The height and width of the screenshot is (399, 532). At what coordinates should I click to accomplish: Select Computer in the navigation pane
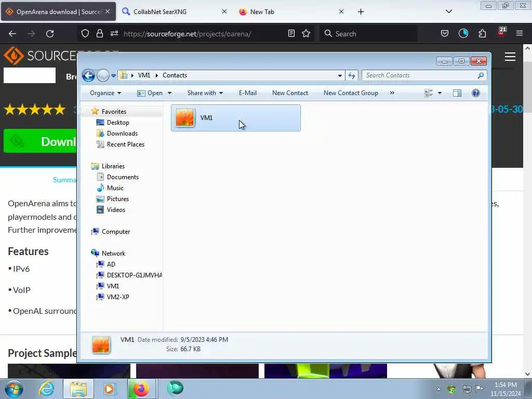116,232
